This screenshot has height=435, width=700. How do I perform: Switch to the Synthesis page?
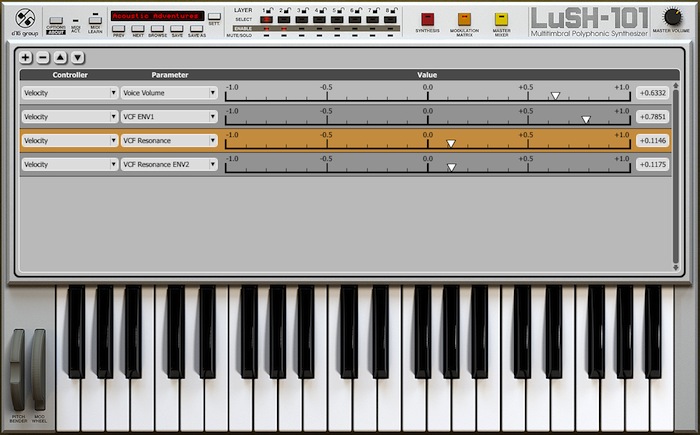coord(427,19)
